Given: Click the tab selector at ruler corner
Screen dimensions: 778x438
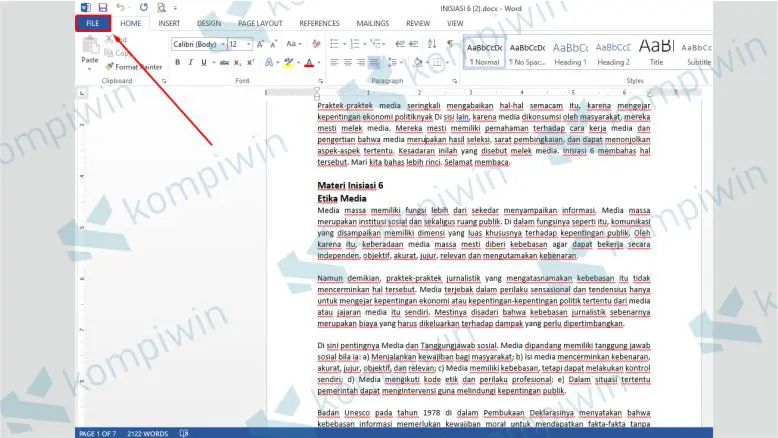Looking at the screenshot, I should click(82, 93).
